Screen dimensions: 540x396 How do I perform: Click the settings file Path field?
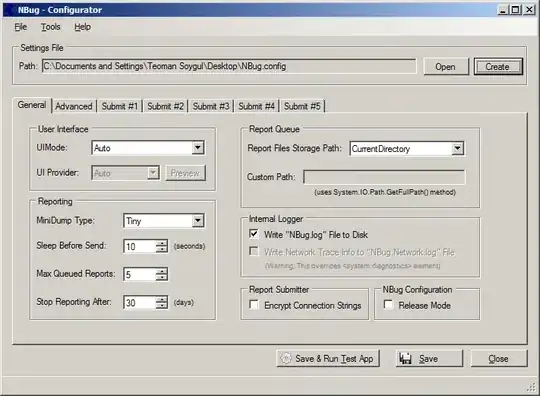[229, 66]
